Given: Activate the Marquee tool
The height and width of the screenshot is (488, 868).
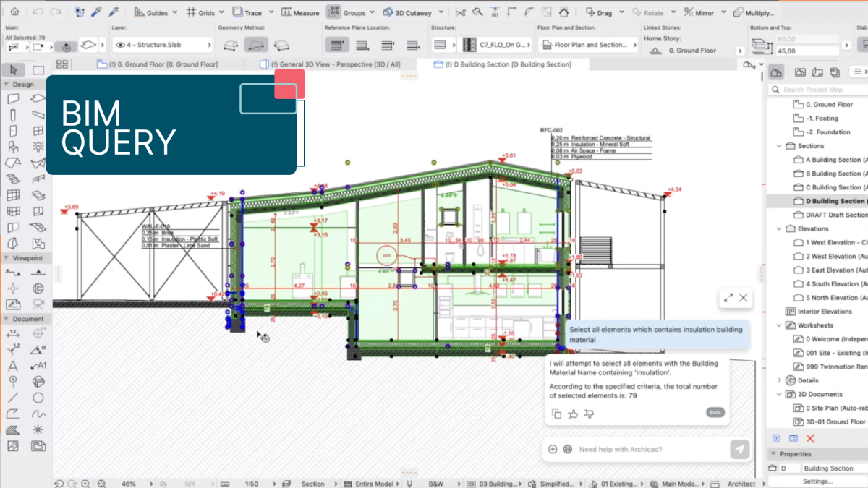Looking at the screenshot, I should [38, 70].
